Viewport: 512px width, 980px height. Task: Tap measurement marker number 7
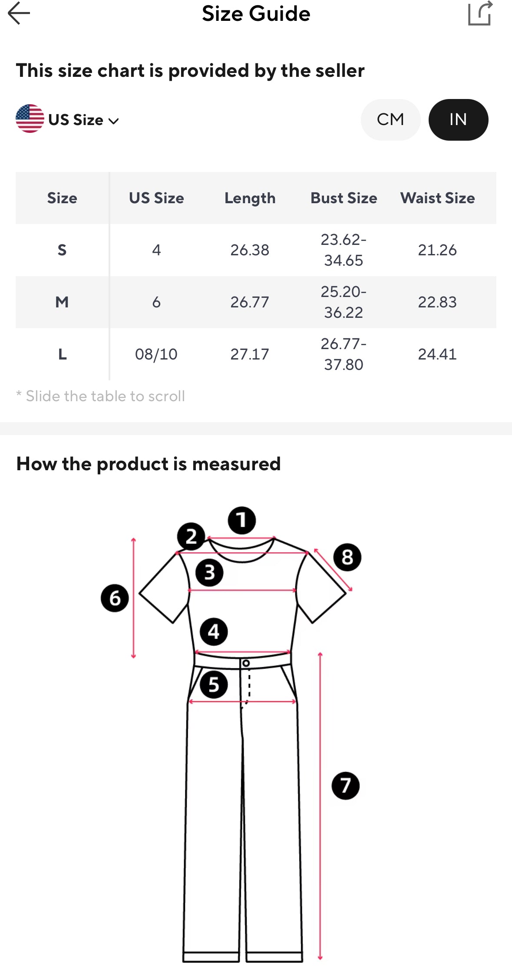click(x=345, y=785)
